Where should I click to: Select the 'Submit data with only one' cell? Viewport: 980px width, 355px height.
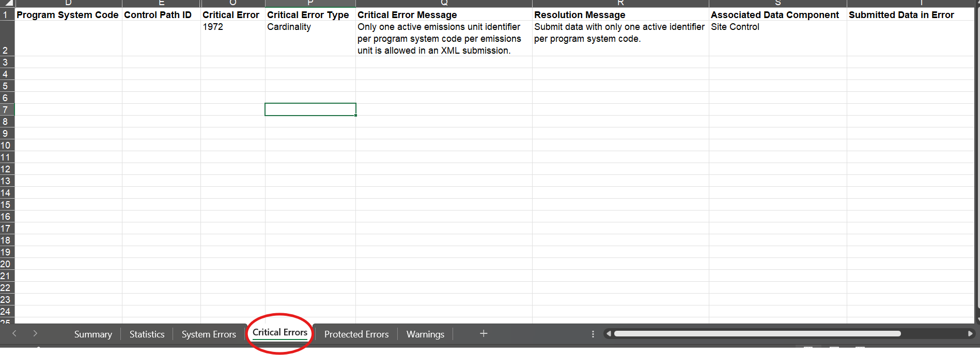pos(620,39)
